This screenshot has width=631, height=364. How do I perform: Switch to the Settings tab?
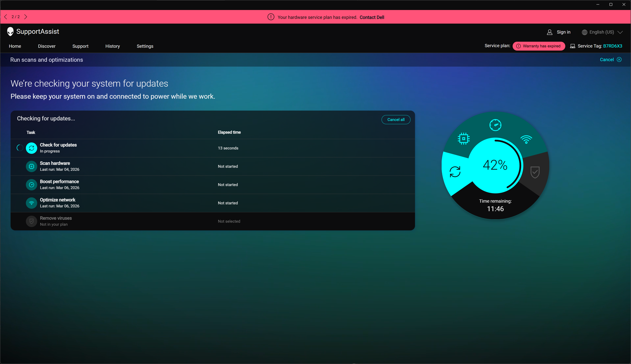145,46
